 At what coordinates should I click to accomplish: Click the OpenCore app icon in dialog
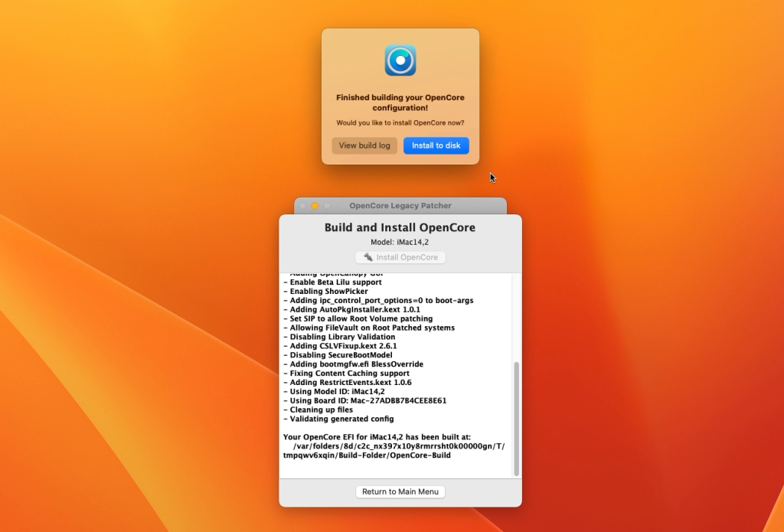(x=400, y=60)
